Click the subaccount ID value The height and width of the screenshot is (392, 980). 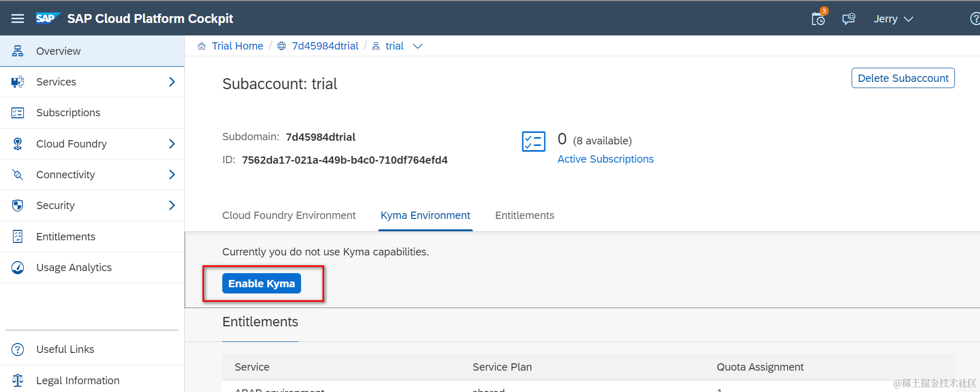click(x=344, y=160)
